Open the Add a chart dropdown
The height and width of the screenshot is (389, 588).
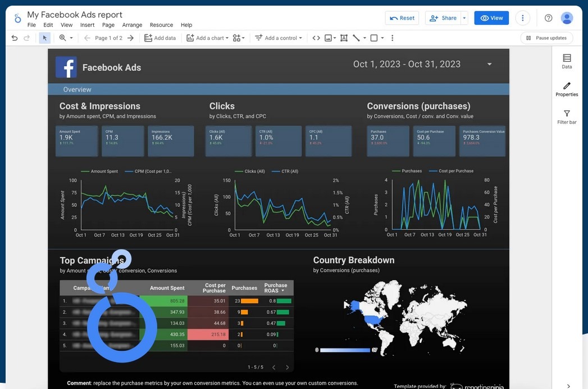coord(207,38)
